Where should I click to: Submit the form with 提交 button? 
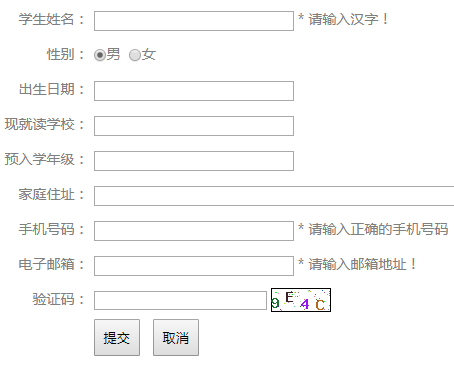tap(117, 338)
